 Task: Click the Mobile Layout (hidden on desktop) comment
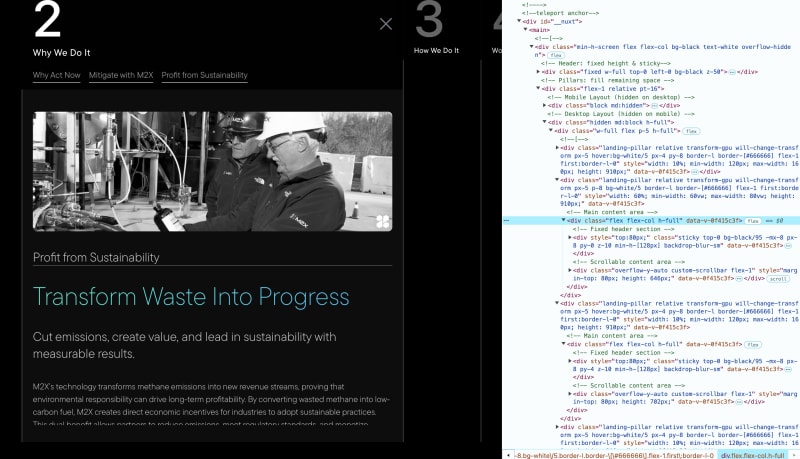621,97
